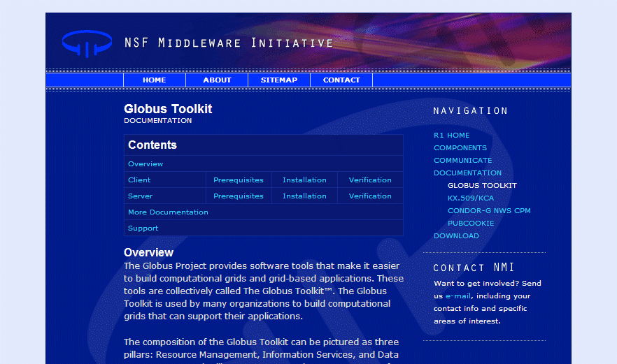The height and width of the screenshot is (364, 617).
Task: Navigate to R1 HOME in sidebar
Action: pyautogui.click(x=451, y=136)
